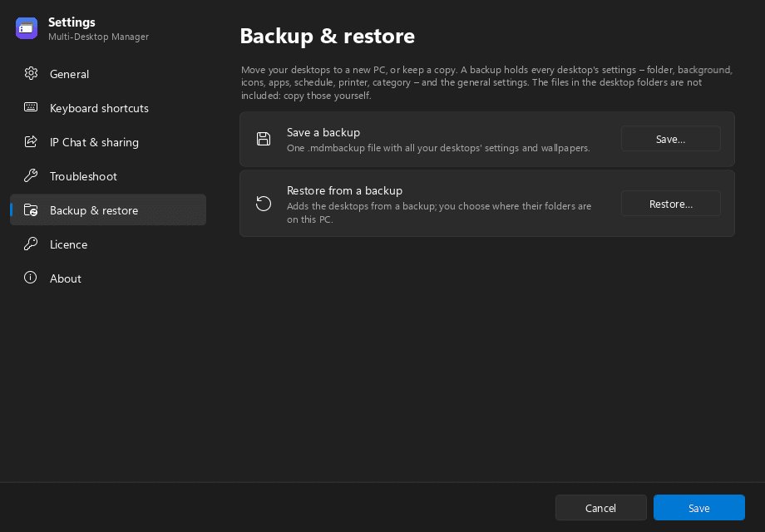Click the About info icon

31,278
